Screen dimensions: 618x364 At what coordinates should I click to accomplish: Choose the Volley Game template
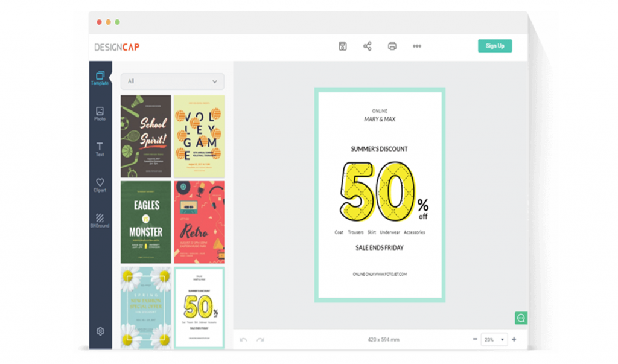coord(199,136)
